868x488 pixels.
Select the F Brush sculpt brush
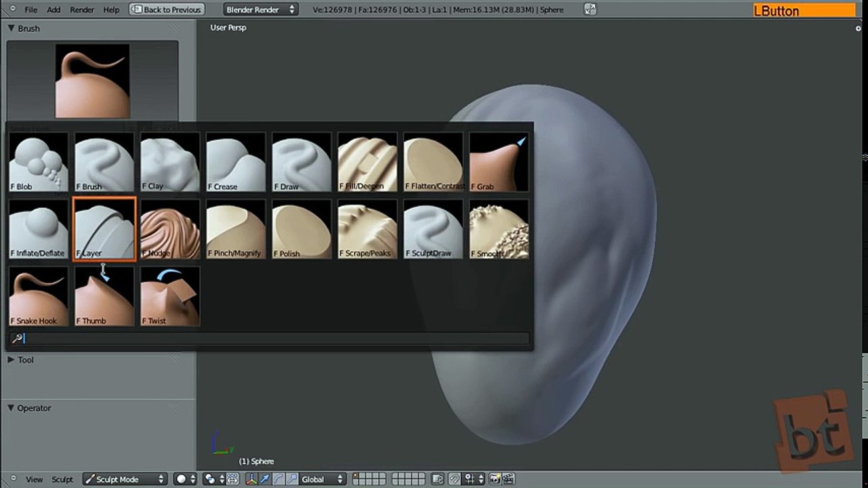tap(104, 162)
